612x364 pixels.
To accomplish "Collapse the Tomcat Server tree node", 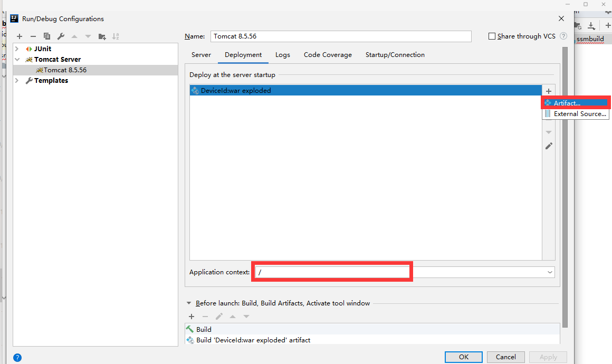I will [x=17, y=59].
